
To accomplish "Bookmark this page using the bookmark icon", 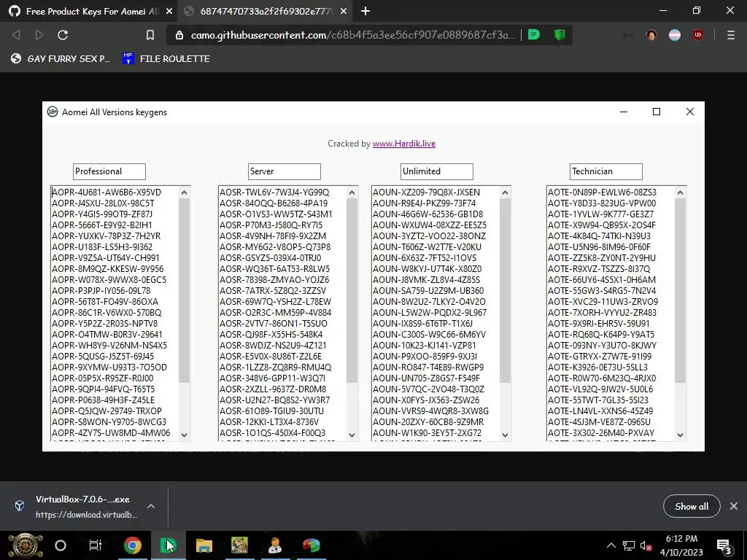I will [150, 35].
